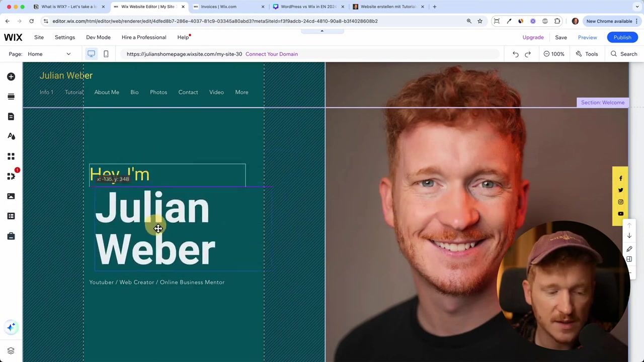The width and height of the screenshot is (644, 362).
Task: Reload the browser page
Action: click(x=31, y=21)
